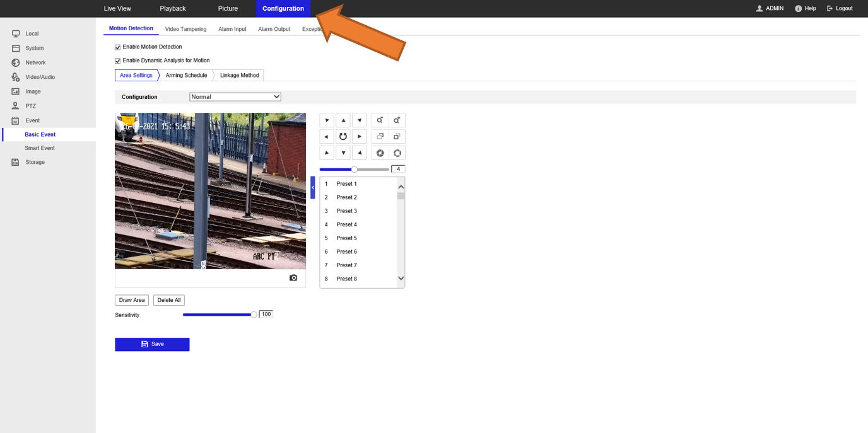Uncheck Enable Dynamic Analysis for Motion
868x433 pixels.
[x=117, y=60]
